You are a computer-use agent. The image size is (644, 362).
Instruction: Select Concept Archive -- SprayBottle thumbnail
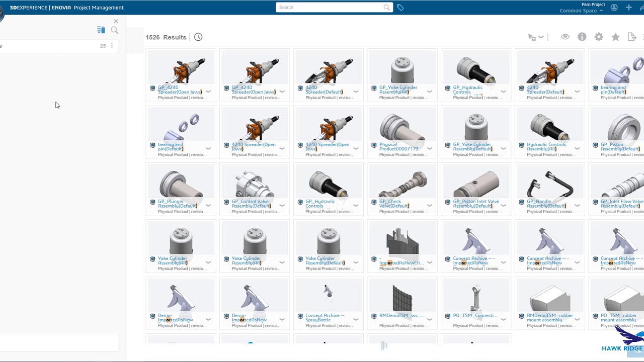point(329,296)
